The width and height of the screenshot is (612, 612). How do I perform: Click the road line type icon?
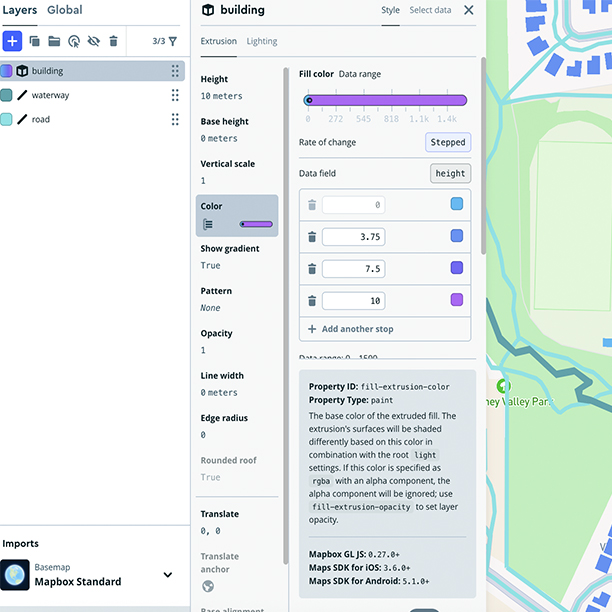tap(22, 119)
